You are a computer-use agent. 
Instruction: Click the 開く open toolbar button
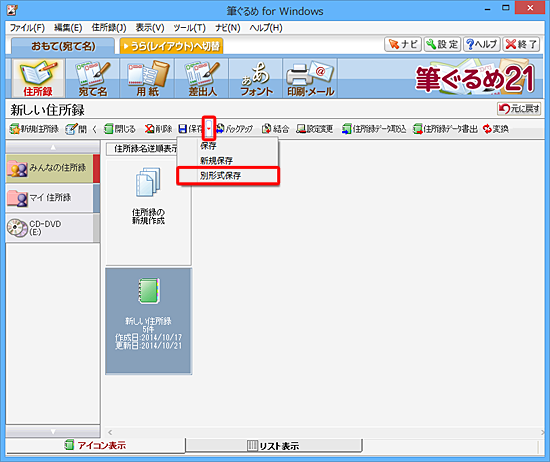[81, 129]
